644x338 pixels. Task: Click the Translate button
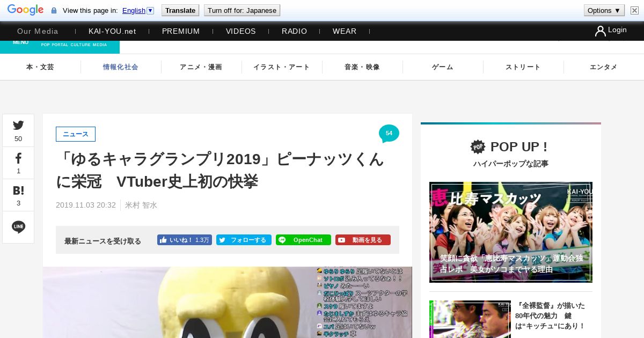click(180, 10)
